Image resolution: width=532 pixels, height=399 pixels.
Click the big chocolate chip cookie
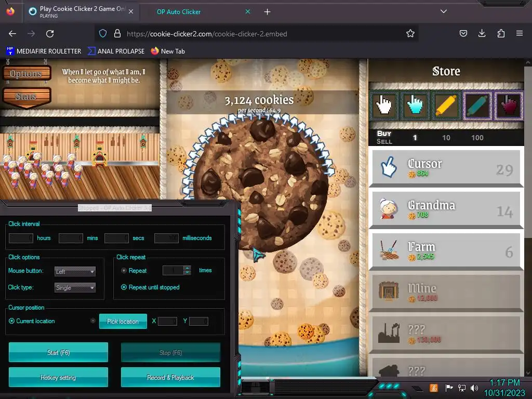(x=261, y=185)
